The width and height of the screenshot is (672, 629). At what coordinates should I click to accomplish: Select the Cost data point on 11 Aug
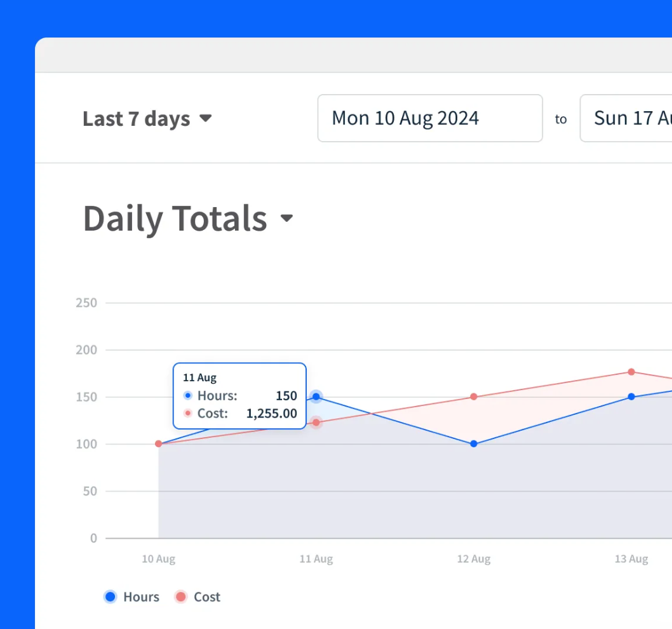[316, 423]
